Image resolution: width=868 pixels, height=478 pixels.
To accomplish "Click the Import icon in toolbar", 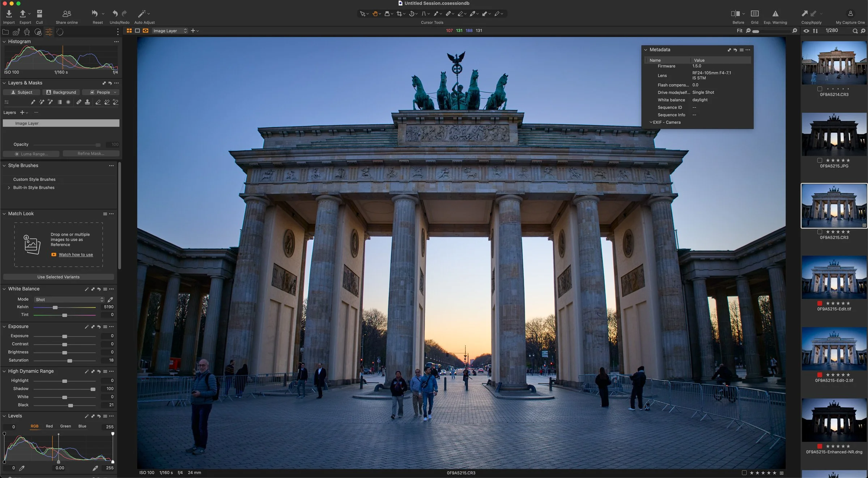I will click(x=9, y=14).
